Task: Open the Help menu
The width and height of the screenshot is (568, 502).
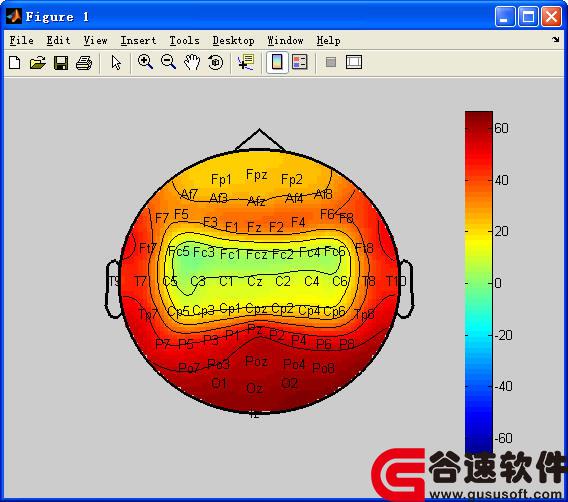Action: 329,41
